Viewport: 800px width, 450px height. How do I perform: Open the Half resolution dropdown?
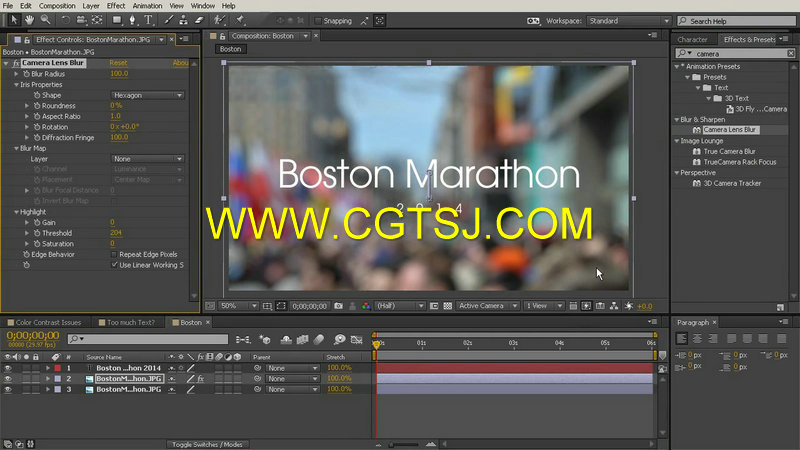(x=400, y=306)
